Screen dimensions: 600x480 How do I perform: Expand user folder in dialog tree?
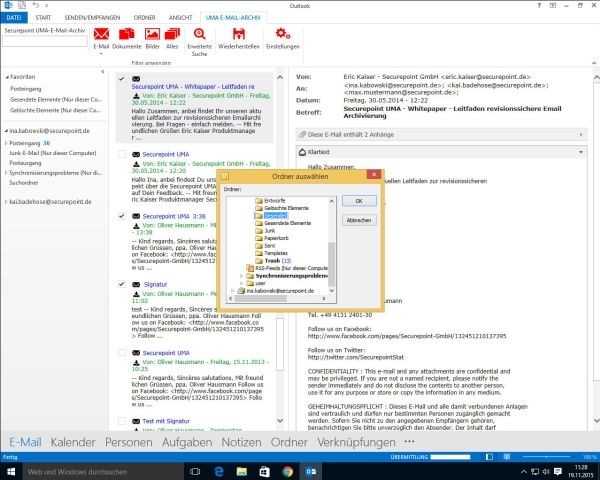(x=241, y=283)
